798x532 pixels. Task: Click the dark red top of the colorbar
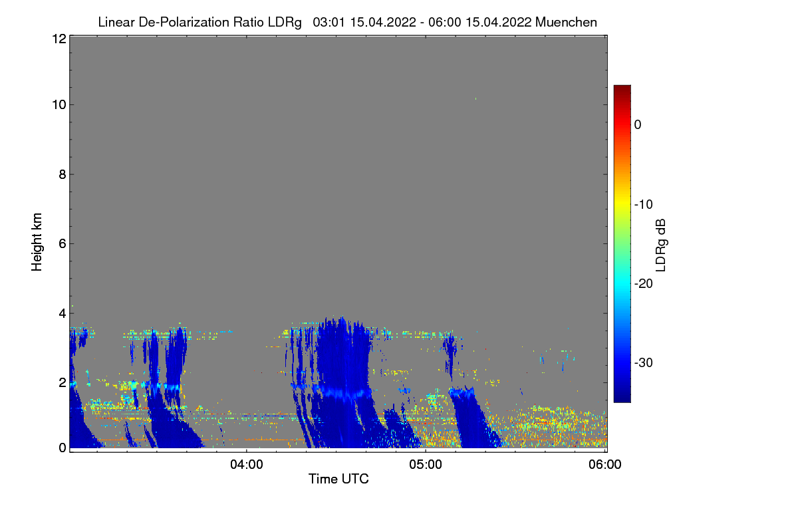[622, 89]
